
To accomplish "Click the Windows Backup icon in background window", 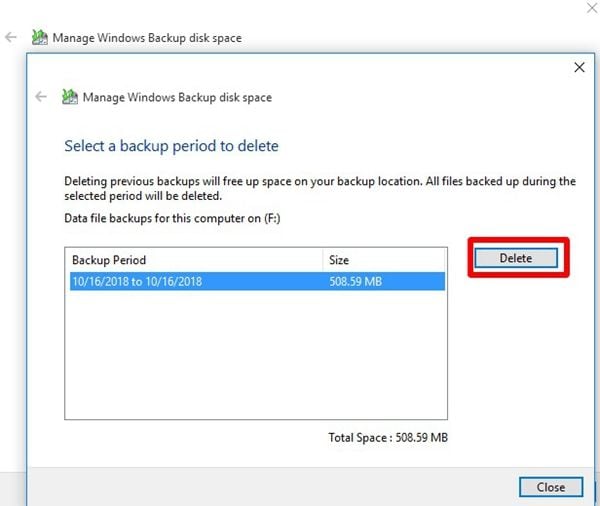I will tap(39, 37).
